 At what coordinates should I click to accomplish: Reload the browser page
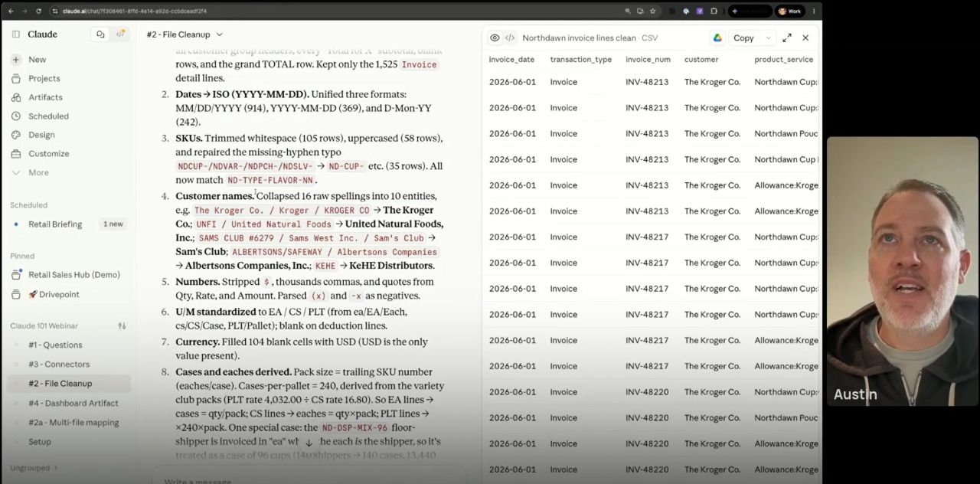coord(38,11)
